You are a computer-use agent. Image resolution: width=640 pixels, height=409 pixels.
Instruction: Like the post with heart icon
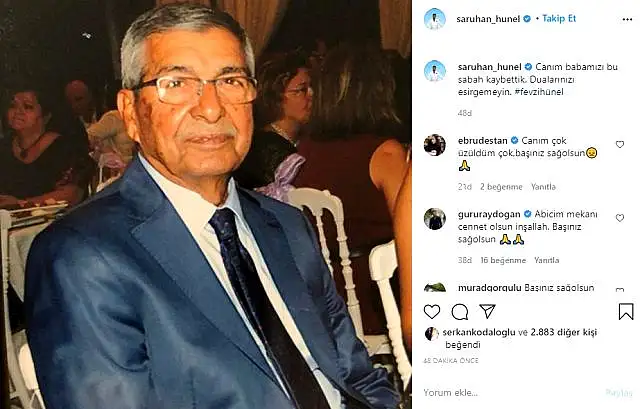(x=432, y=312)
